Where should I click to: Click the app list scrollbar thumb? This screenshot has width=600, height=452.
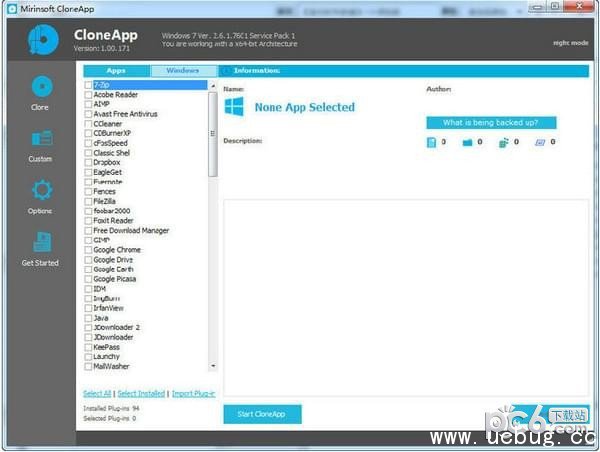213,134
